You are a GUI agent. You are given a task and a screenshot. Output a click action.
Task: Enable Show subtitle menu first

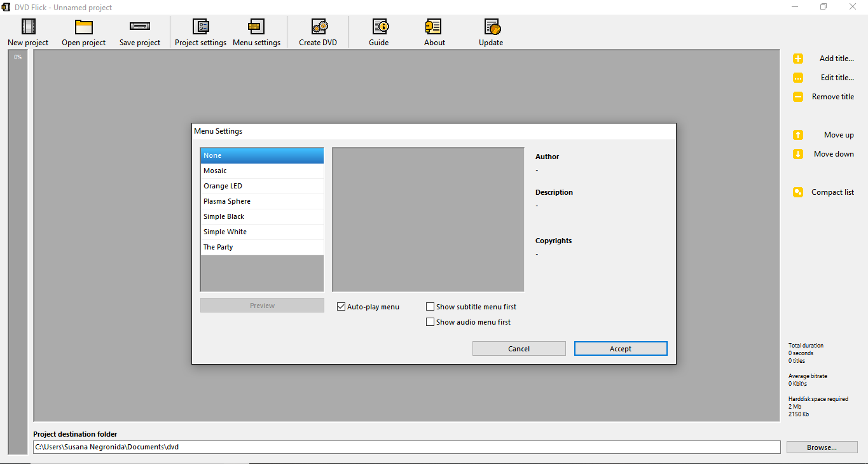[x=430, y=306]
